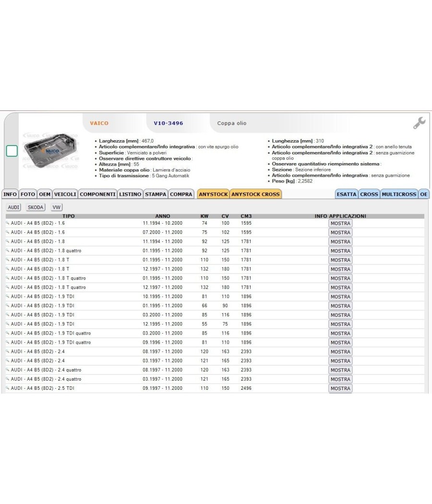
Task: Click the STAMPA tab
Action: (156, 194)
